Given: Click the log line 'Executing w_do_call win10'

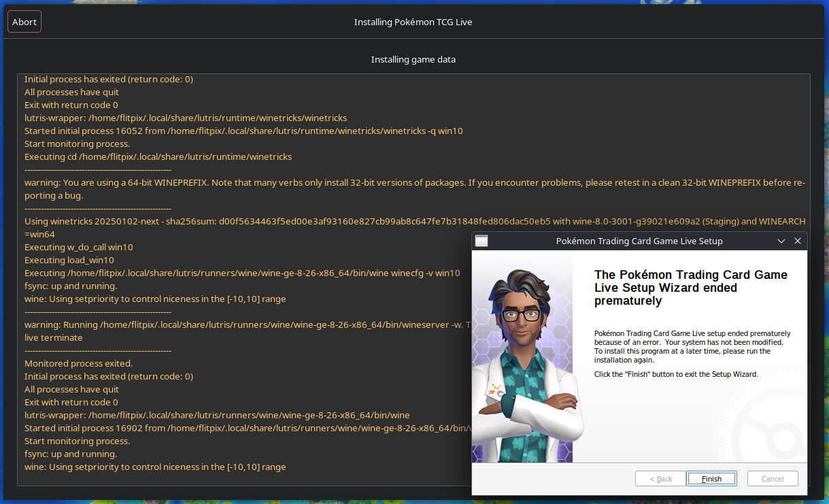Looking at the screenshot, I should coord(79,247).
